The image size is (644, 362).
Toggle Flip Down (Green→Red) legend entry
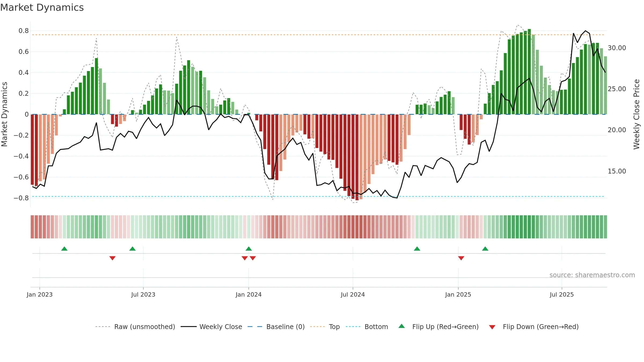(534, 327)
